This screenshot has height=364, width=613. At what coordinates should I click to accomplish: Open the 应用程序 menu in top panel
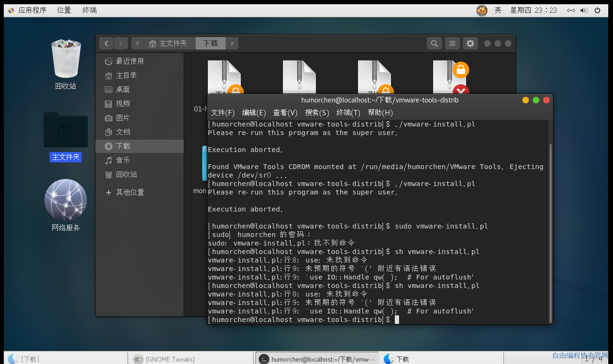coord(27,10)
